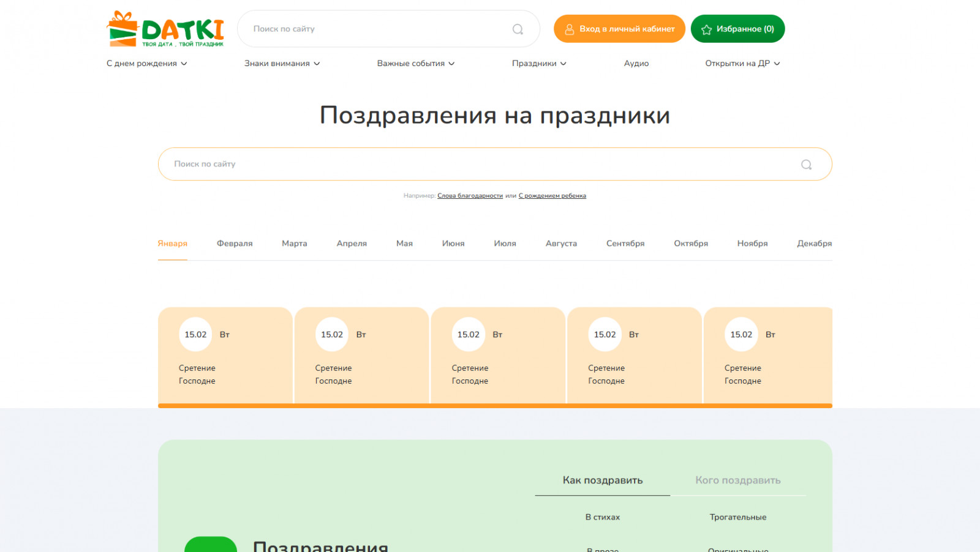Click the magnifier icon in the large search bar

(806, 164)
